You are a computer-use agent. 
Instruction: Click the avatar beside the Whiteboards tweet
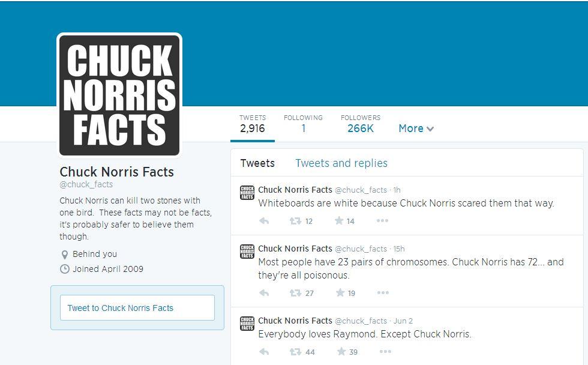pyautogui.click(x=247, y=193)
